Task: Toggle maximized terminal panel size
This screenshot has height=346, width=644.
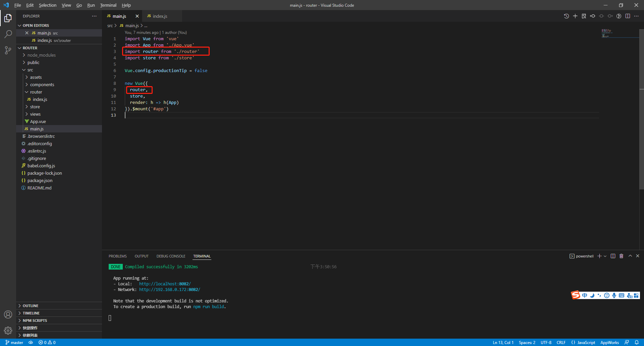Action: (630, 256)
